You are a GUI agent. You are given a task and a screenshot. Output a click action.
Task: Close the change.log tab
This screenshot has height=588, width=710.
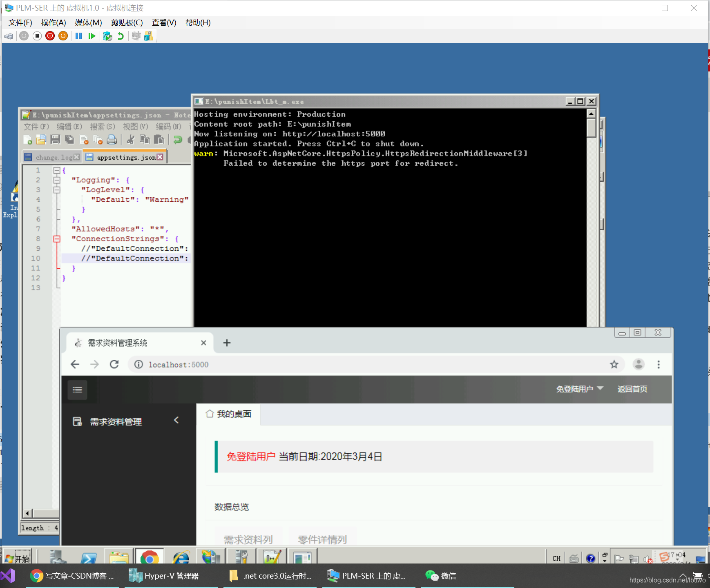(76, 157)
